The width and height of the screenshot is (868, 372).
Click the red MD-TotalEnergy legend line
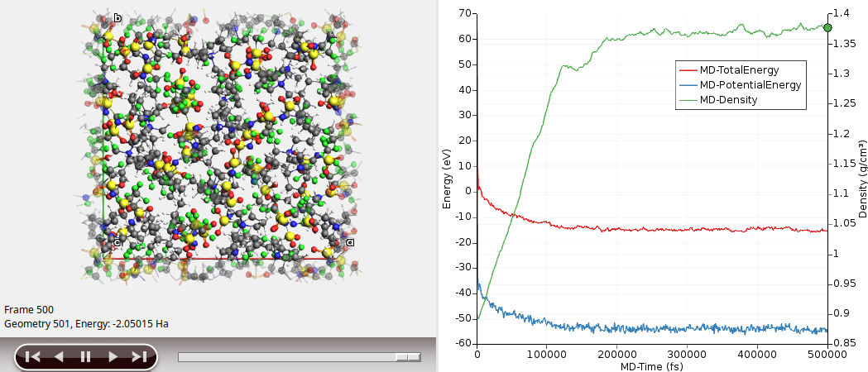[687, 70]
